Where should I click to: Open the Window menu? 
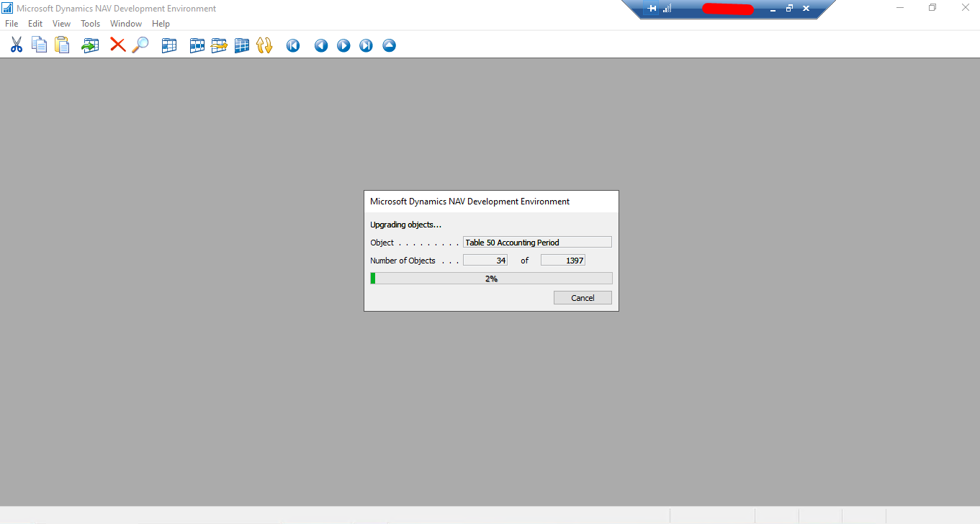point(126,24)
